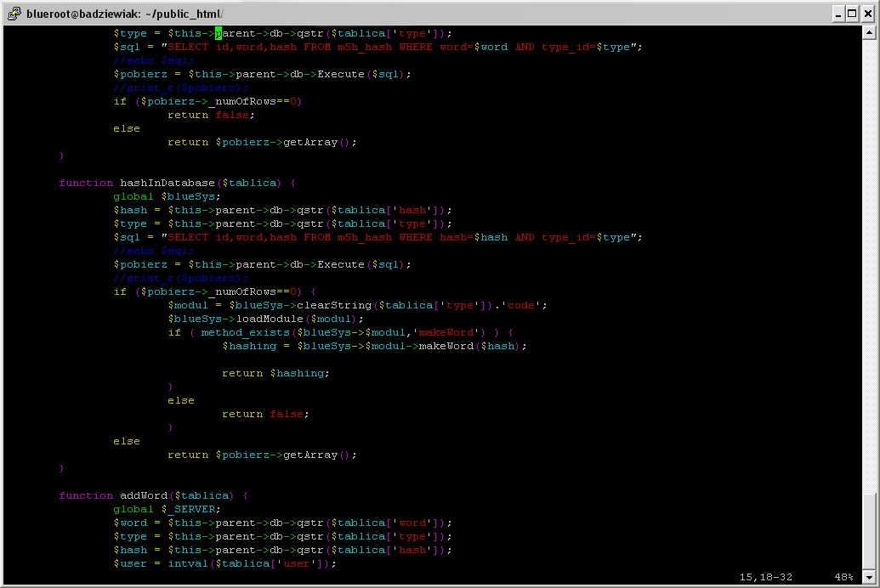
Task: Click the 48% file position indicator
Action: coord(843,577)
